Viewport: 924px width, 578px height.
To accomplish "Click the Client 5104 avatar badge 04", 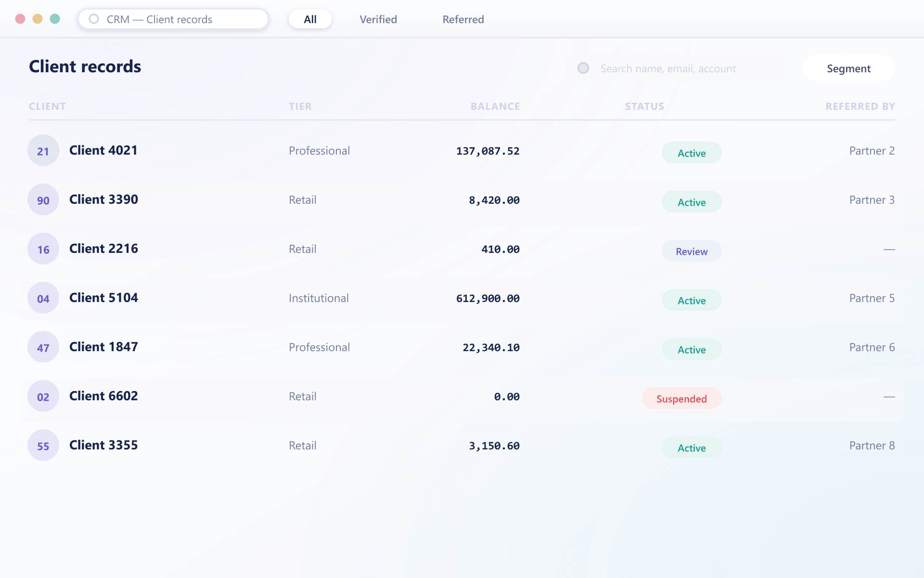I will 43,298.
